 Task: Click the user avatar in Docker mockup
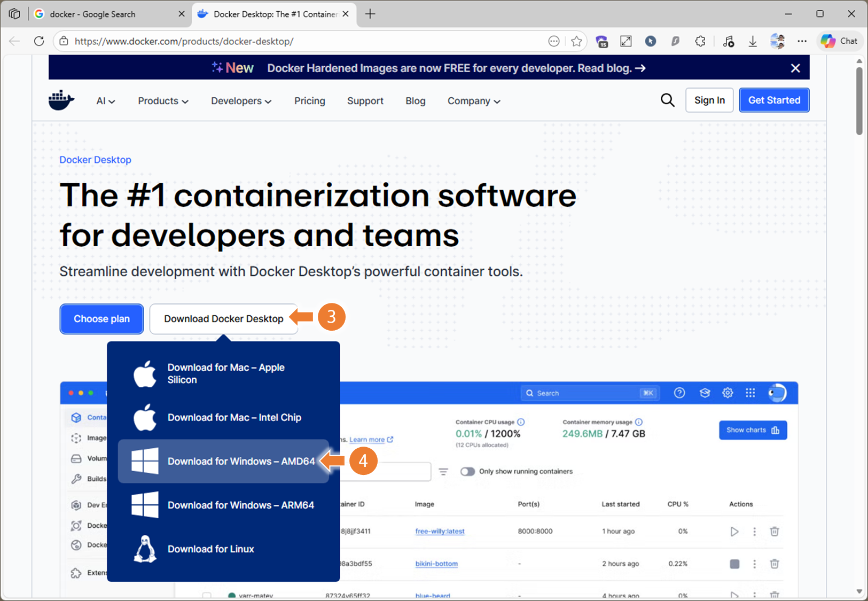click(x=777, y=393)
